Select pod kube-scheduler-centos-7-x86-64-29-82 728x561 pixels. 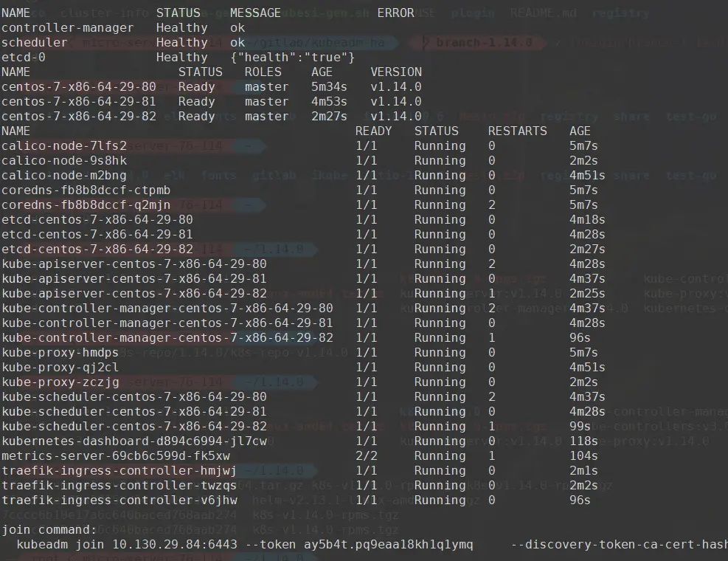coord(134,427)
